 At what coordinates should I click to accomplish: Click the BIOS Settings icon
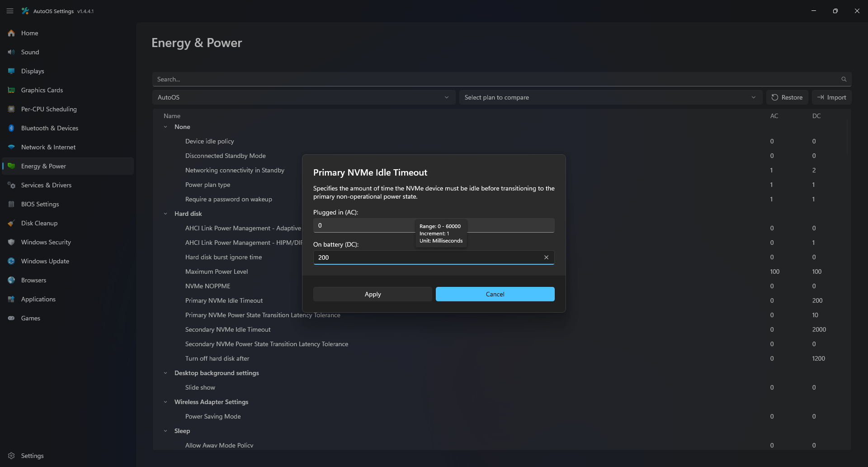[11, 204]
